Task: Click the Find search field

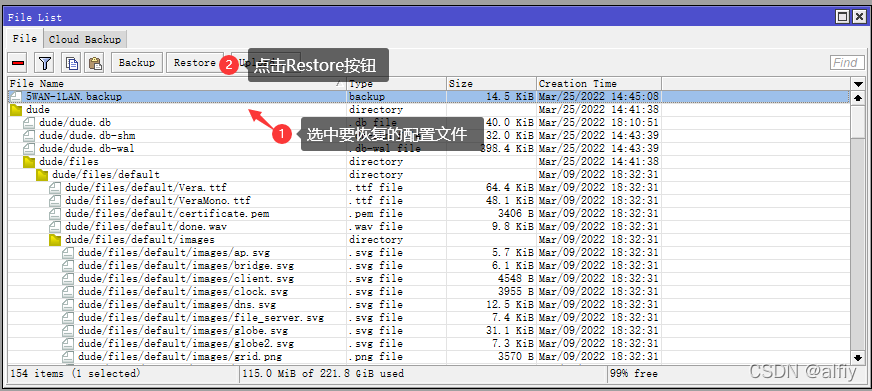Action: [x=847, y=63]
